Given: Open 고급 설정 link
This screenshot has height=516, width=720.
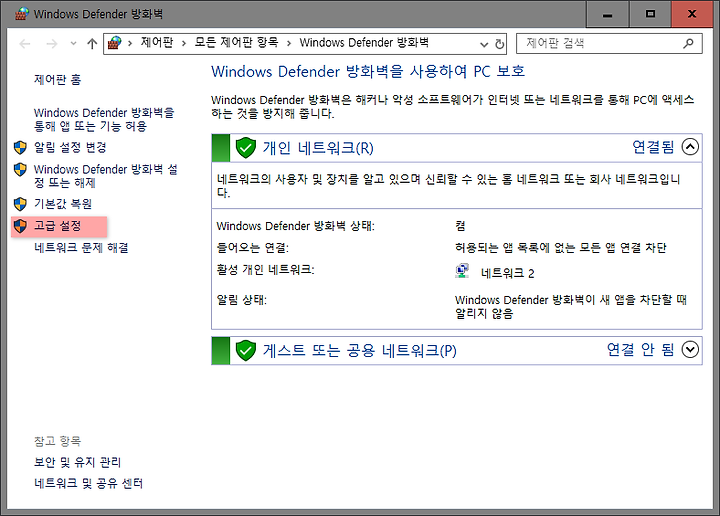Looking at the screenshot, I should 57,226.
